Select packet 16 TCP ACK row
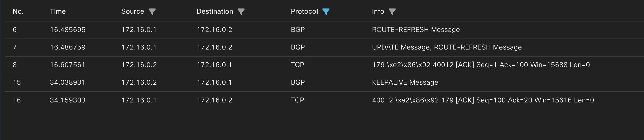 (x=324, y=100)
